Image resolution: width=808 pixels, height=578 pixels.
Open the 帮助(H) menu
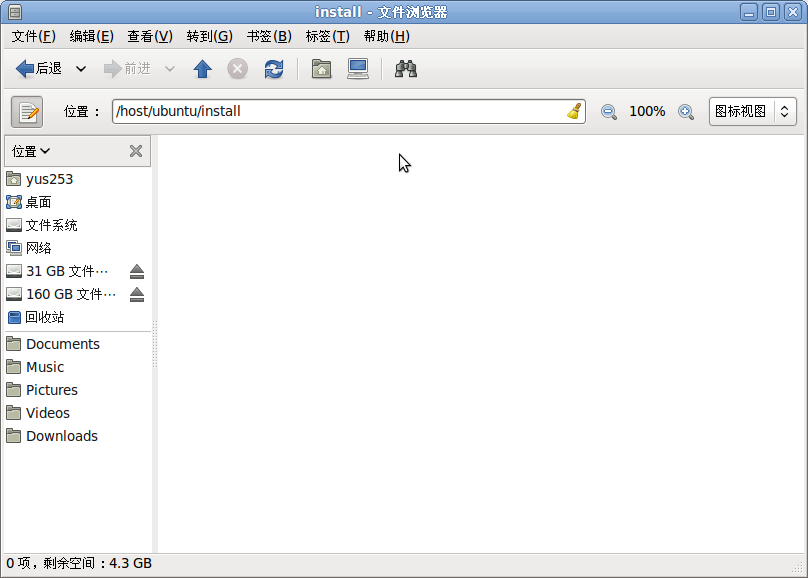(x=386, y=37)
